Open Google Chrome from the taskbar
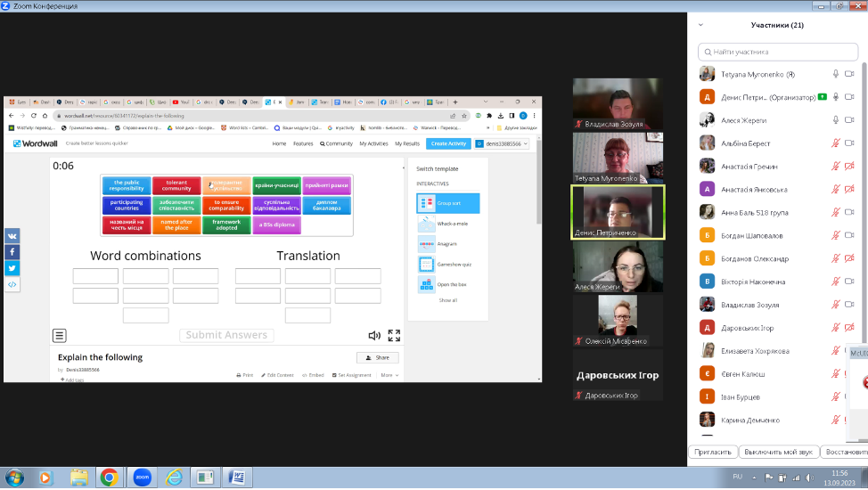 coord(109,478)
